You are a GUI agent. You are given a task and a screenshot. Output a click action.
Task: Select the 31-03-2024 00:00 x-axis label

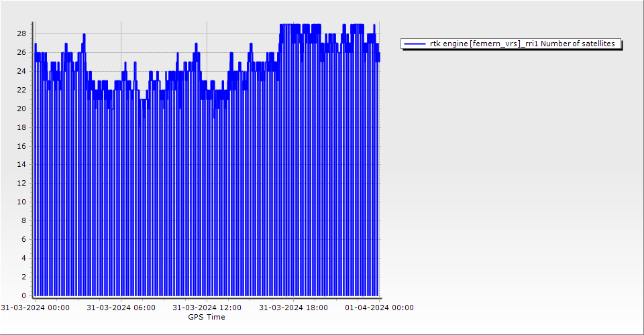(35, 308)
